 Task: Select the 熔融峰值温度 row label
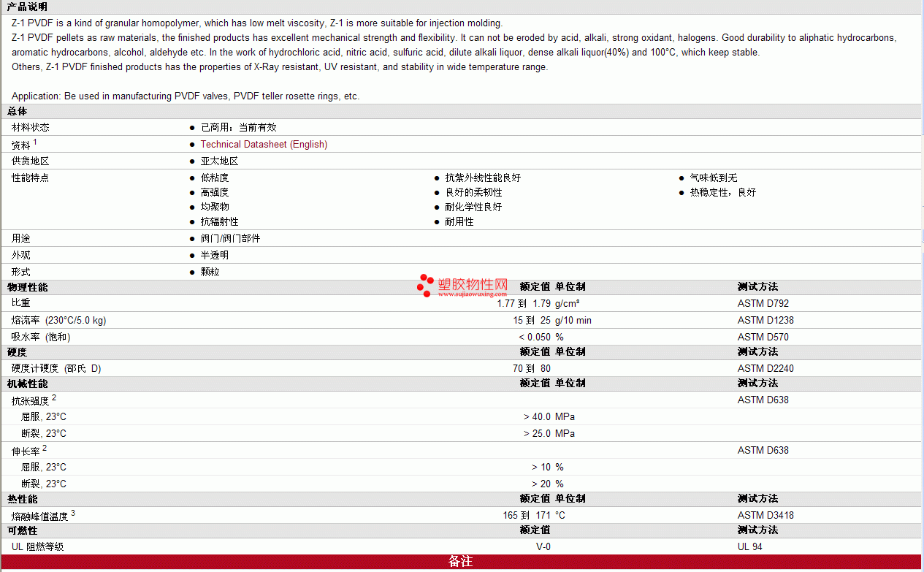click(x=40, y=516)
